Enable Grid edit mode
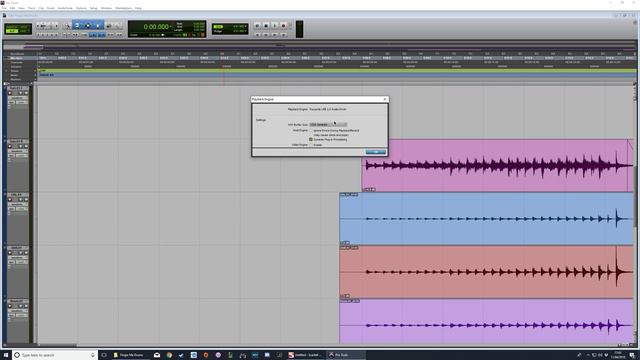The image size is (640, 360). coord(24,31)
